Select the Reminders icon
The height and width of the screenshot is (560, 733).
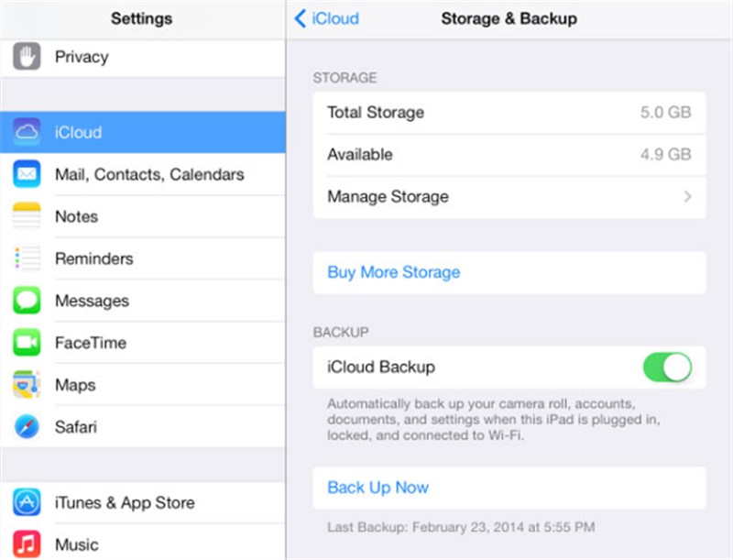click(x=27, y=258)
